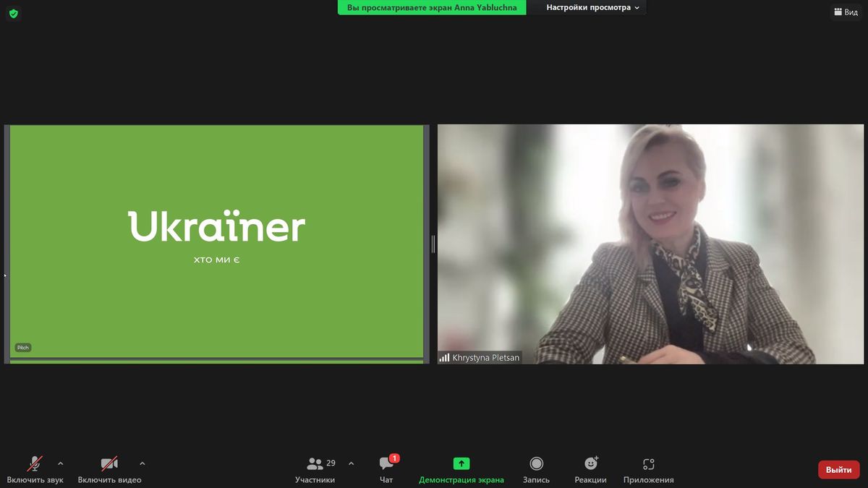
Task: Toggle recording with the Запись button
Action: pos(536,469)
